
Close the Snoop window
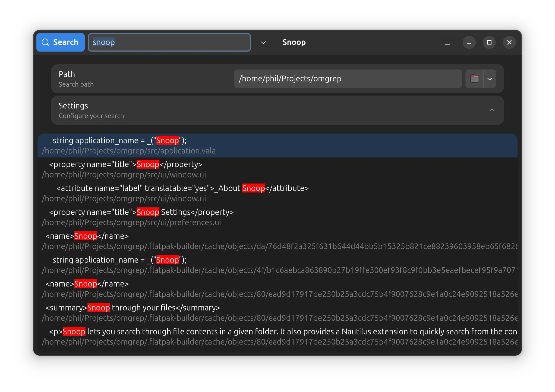click(509, 42)
